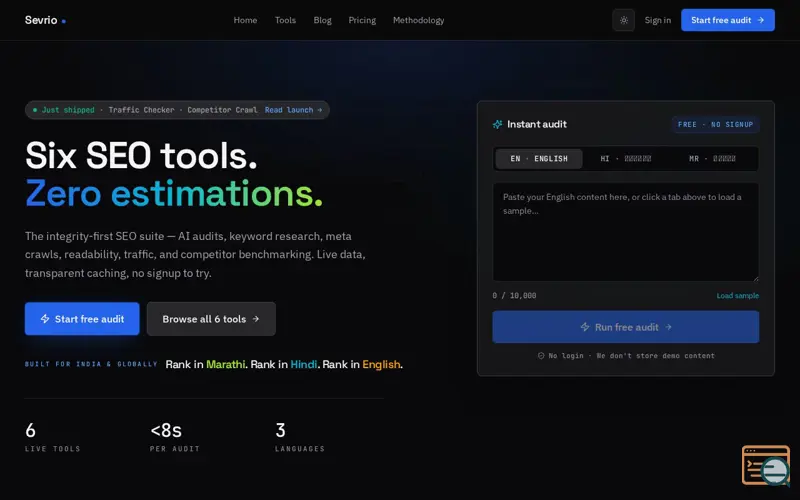The width and height of the screenshot is (800, 500).
Task: Click the orange word English in tagline
Action: click(381, 364)
